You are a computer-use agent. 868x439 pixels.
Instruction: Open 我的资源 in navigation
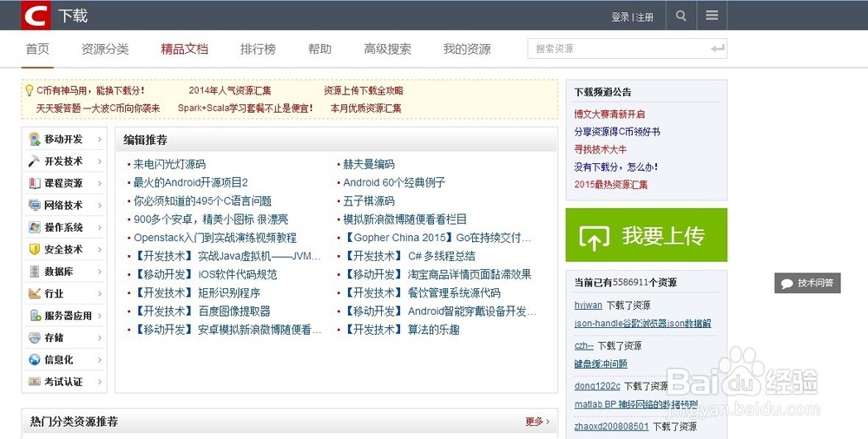click(x=467, y=49)
